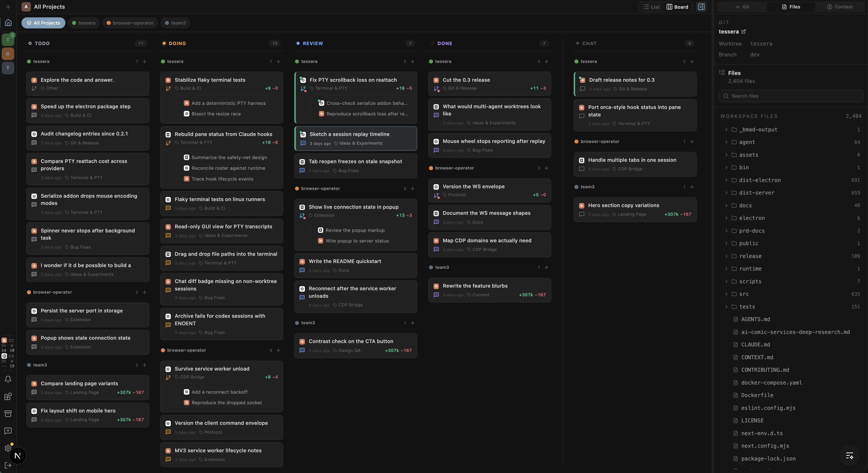Switch to Board view
868x473 pixels.
point(677,7)
